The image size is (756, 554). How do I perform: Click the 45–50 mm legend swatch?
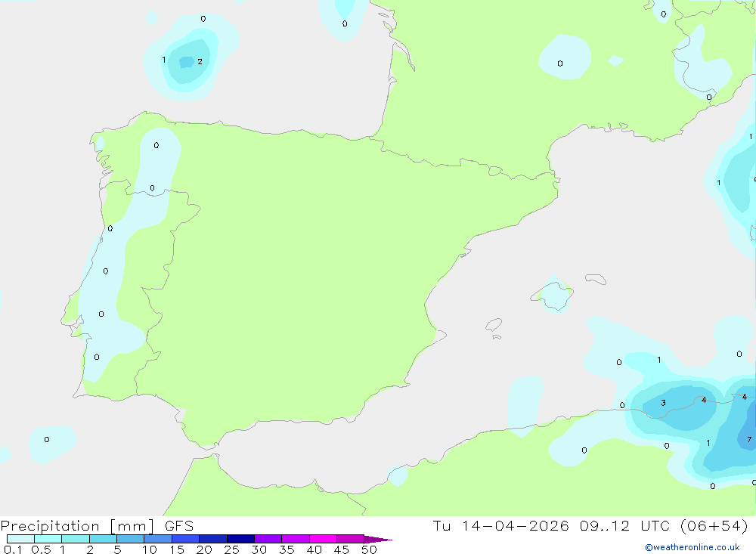(x=350, y=539)
